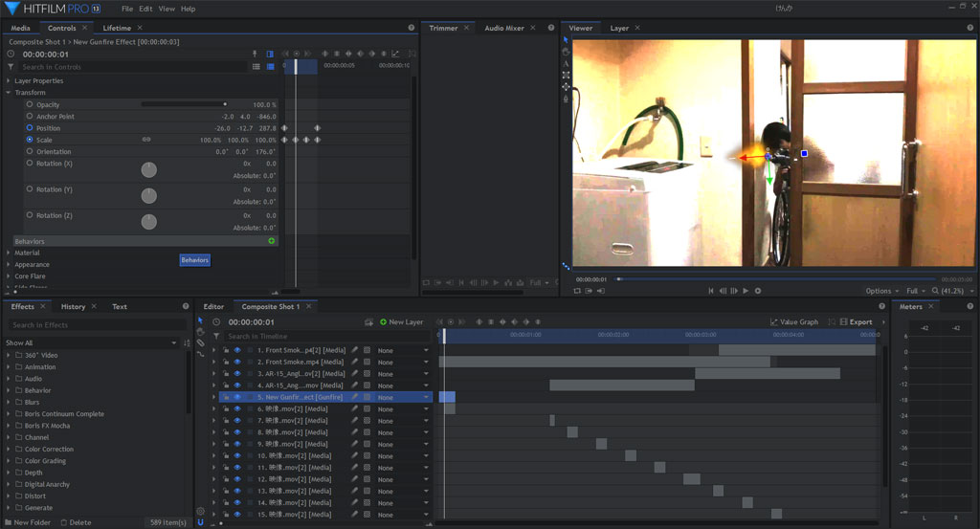The image size is (980, 529).
Task: Open the File menu
Action: pyautogui.click(x=127, y=9)
